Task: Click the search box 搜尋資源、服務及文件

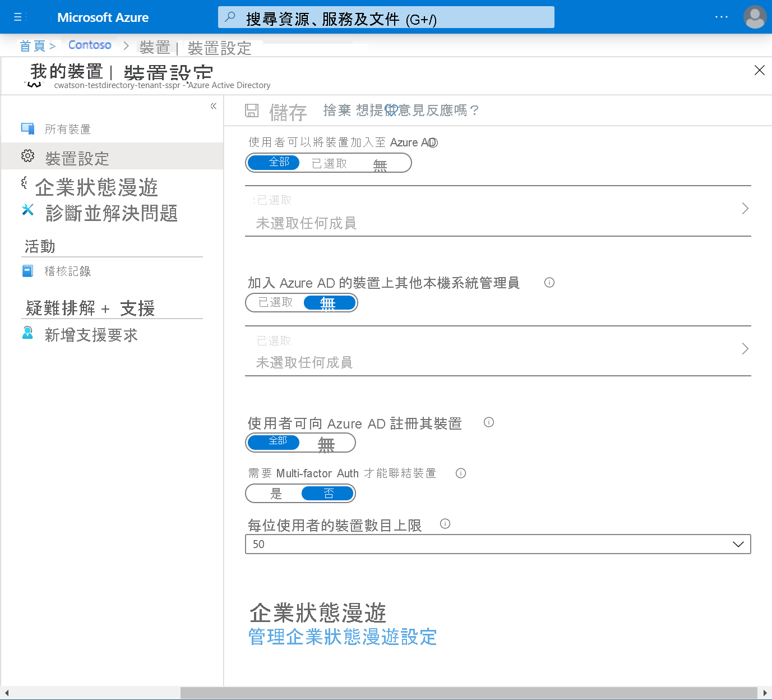Action: tap(386, 17)
